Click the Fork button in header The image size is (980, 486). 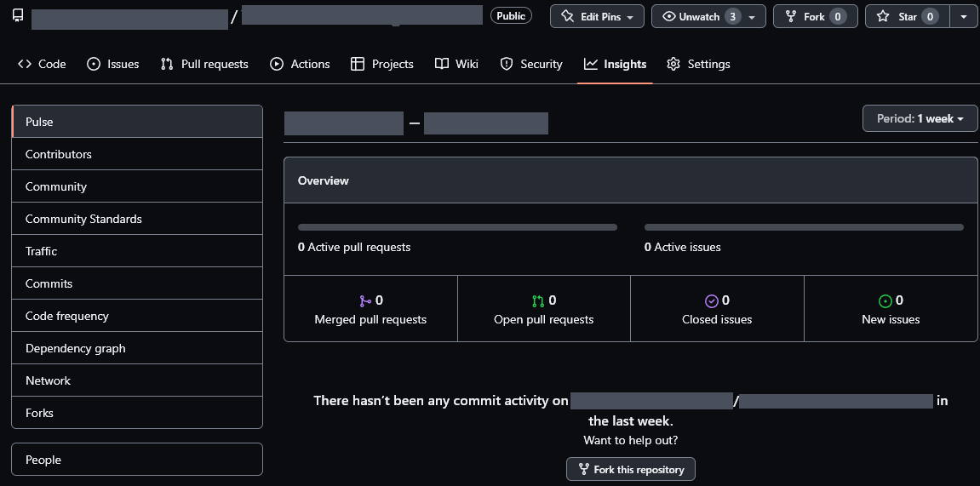815,16
